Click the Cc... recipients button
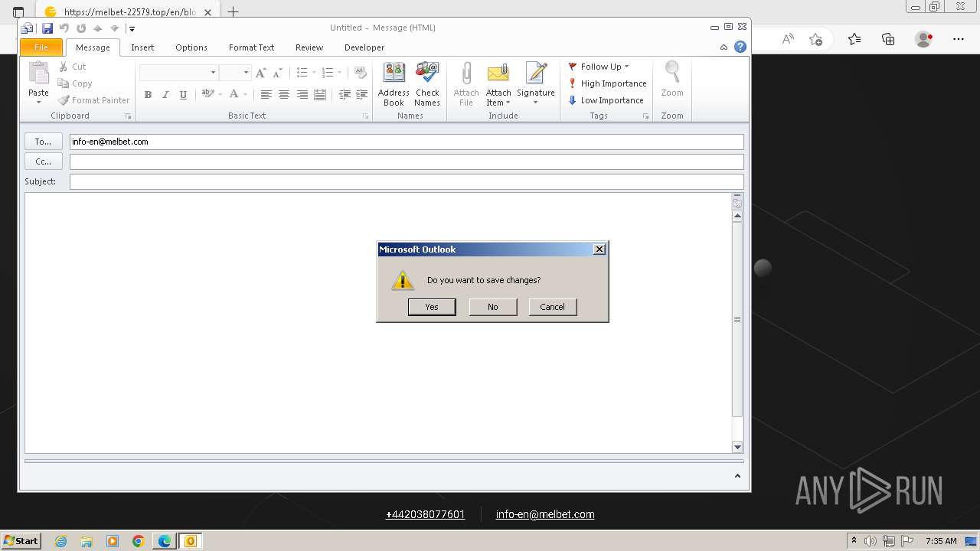The height and width of the screenshot is (551, 980). tap(44, 161)
